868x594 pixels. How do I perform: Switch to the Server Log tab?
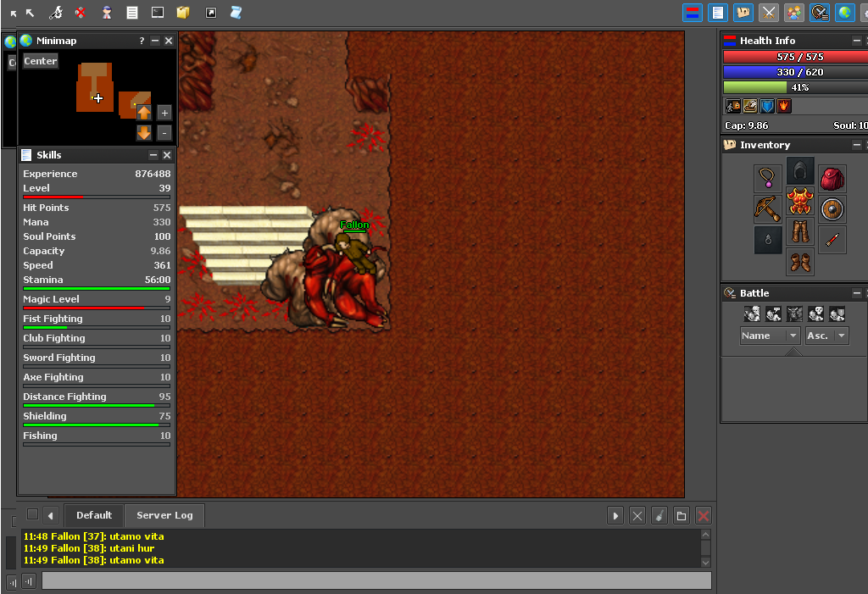(x=164, y=515)
